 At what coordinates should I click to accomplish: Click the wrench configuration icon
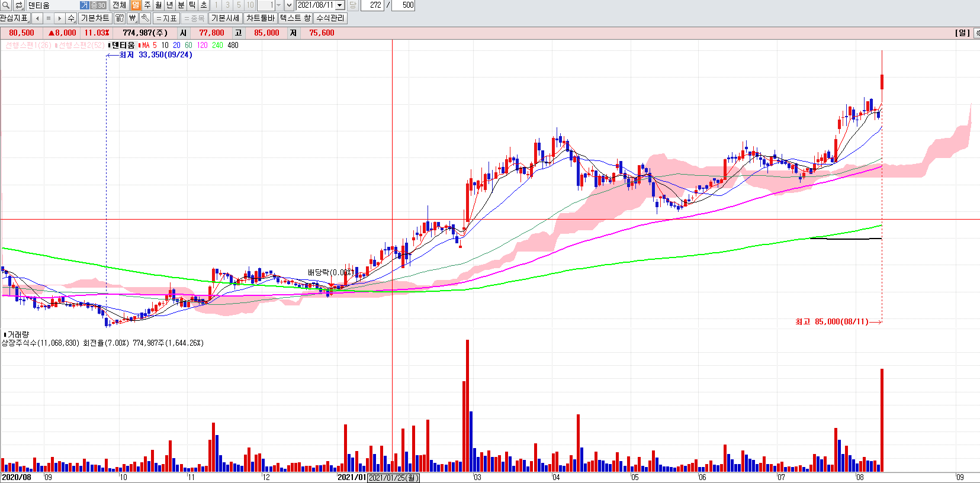[x=145, y=18]
